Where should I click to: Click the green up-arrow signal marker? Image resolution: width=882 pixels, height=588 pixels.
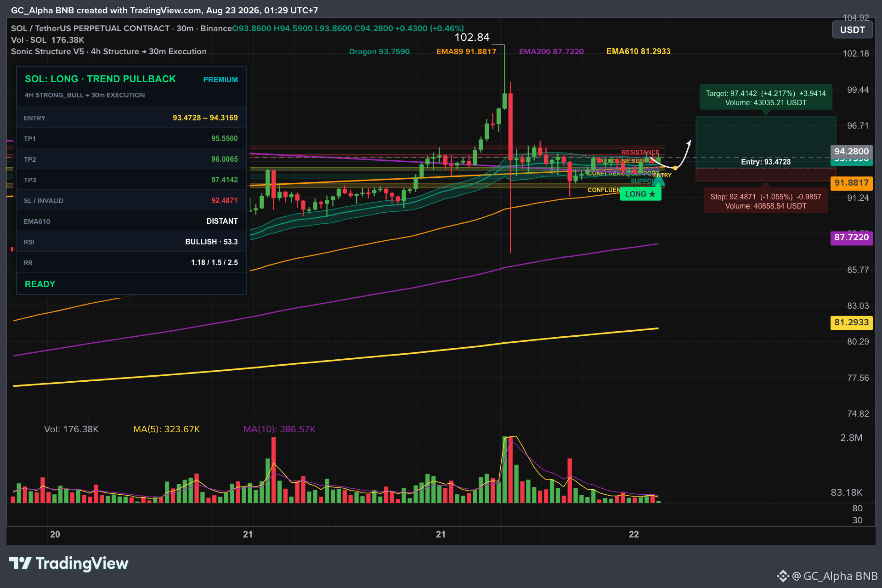659,182
